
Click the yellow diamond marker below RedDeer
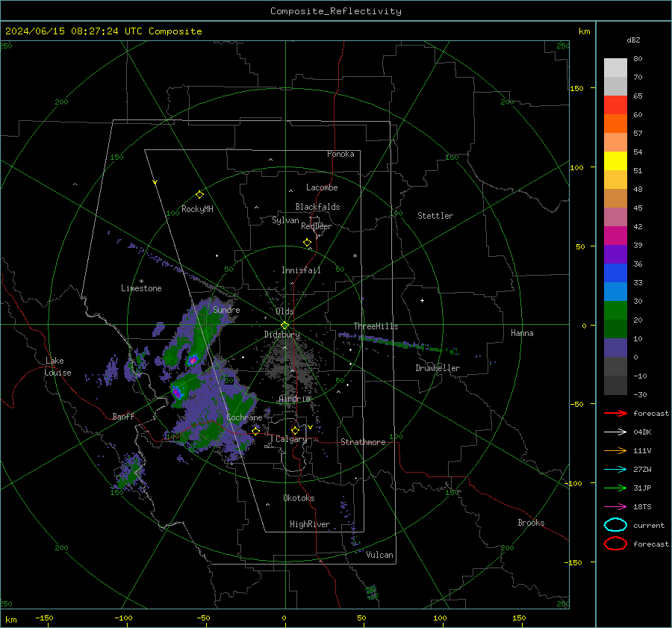(307, 243)
